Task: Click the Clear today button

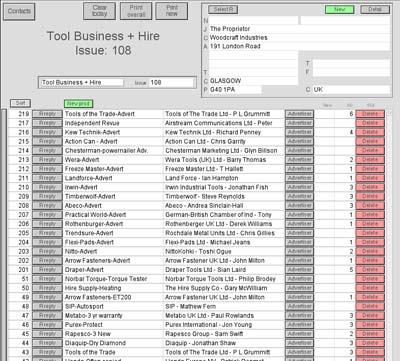Action: (99, 11)
